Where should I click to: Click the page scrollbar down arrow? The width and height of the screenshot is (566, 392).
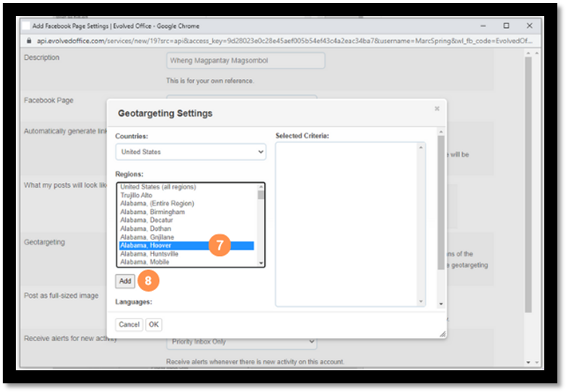pyautogui.click(x=528, y=362)
